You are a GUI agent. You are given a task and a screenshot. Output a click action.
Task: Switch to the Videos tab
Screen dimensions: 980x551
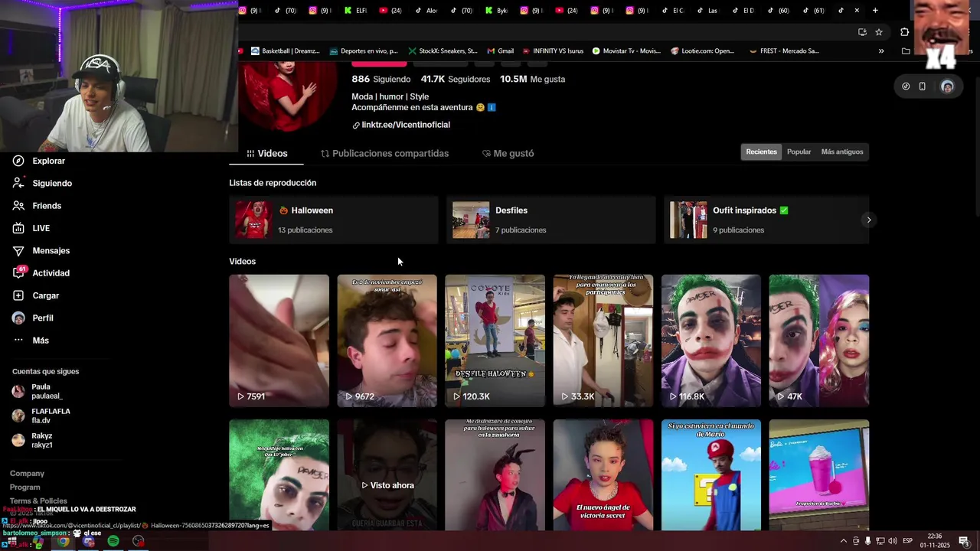pyautogui.click(x=266, y=153)
